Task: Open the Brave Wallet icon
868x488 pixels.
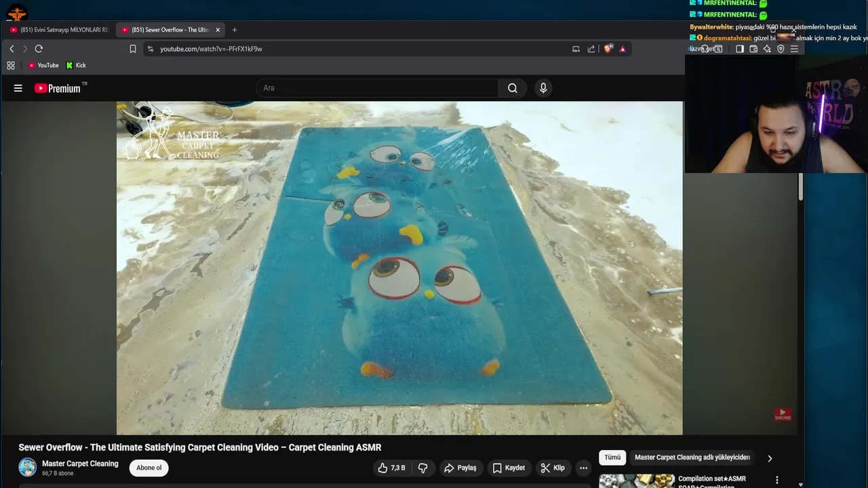Action: 753,49
